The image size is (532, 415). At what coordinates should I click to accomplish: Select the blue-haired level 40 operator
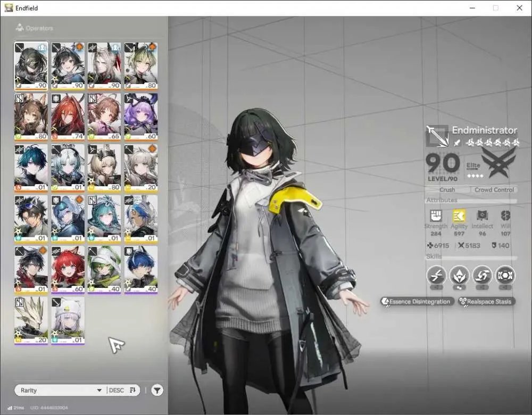pos(141,270)
